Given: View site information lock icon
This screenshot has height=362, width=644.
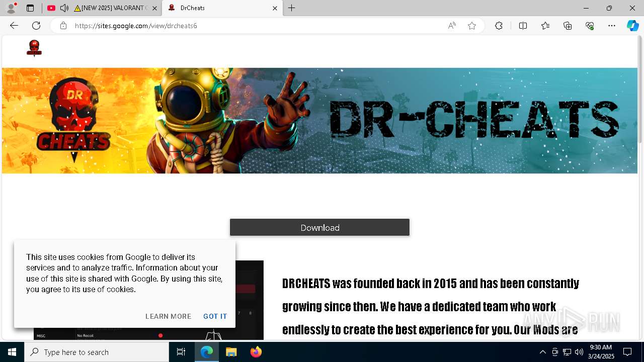Looking at the screenshot, I should (x=63, y=26).
